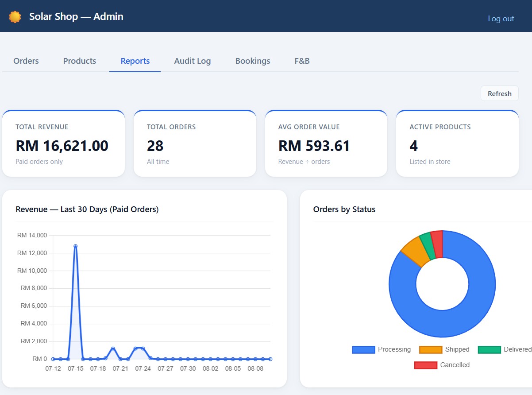The height and width of the screenshot is (395, 532).
Task: Click the Orders by Status heading
Action: 344,209
